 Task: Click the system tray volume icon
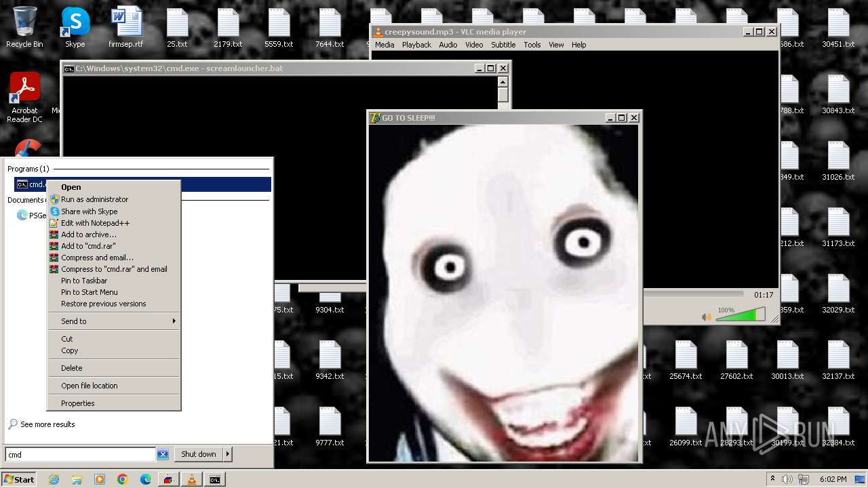point(787,479)
